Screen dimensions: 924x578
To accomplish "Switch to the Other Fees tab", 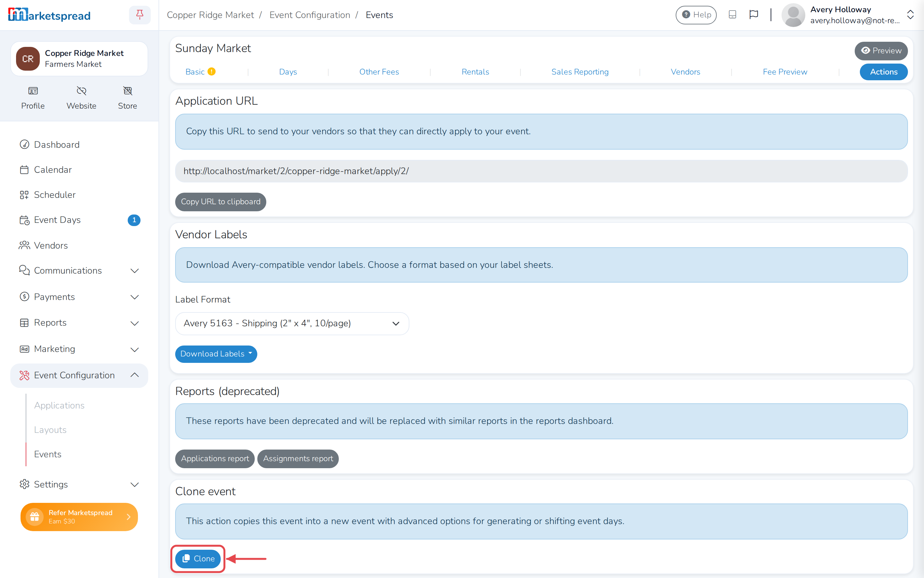I will [379, 72].
